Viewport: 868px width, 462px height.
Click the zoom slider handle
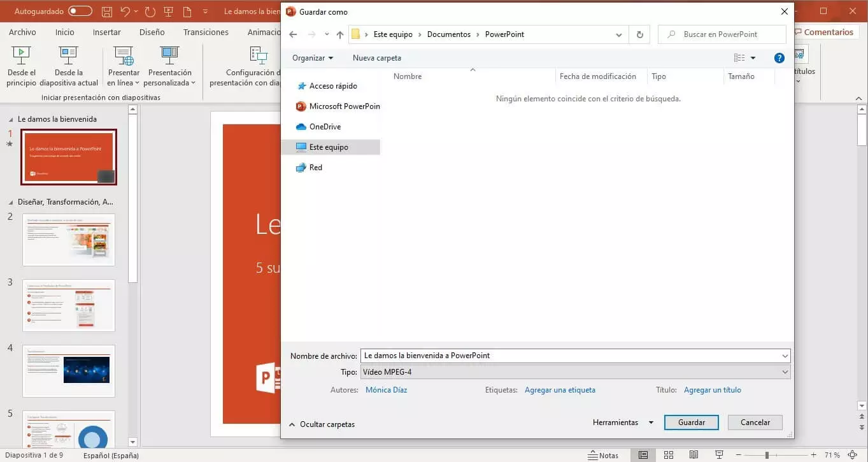click(767, 455)
